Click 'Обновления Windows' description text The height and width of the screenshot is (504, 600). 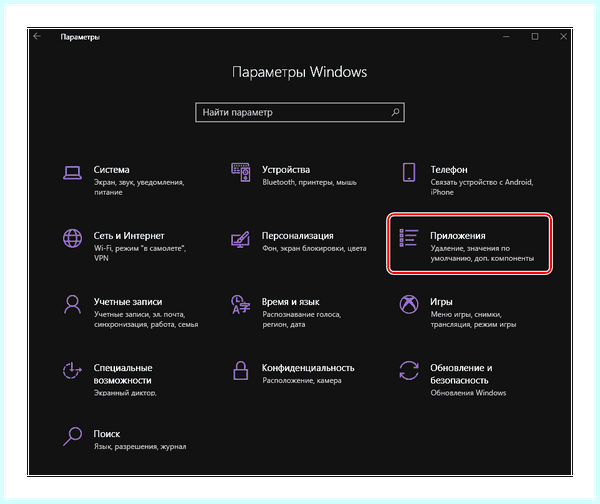tap(468, 393)
